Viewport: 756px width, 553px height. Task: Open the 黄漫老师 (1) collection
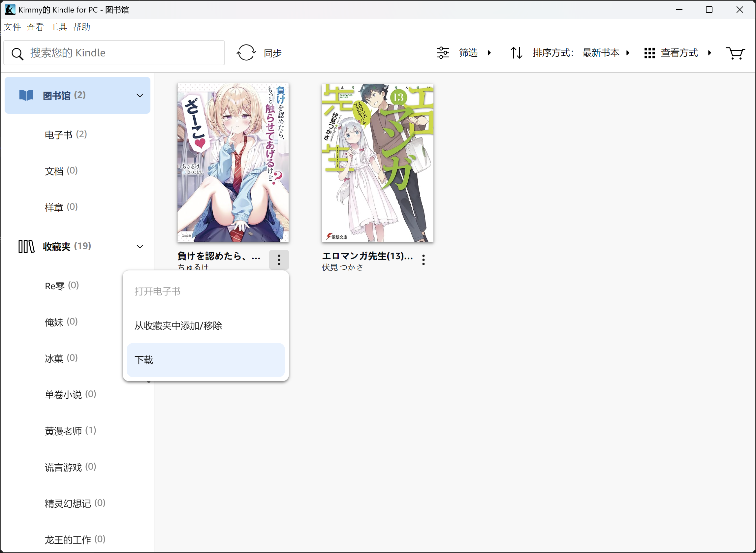click(x=70, y=431)
